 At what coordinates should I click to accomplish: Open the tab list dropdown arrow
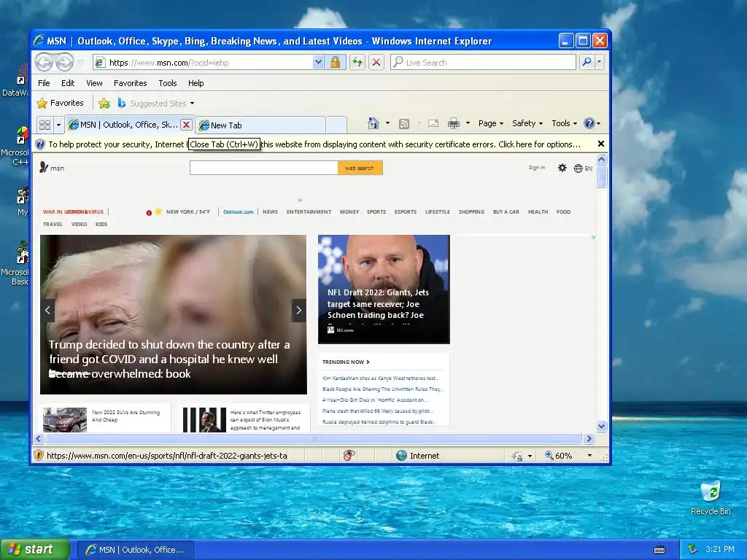pyautogui.click(x=58, y=125)
